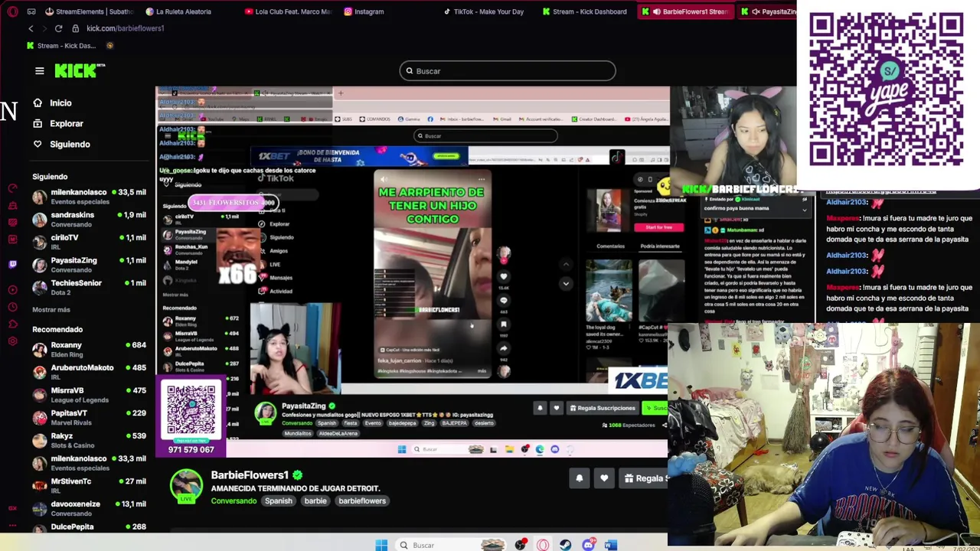Select the Spanish tag under BarbieFlowers1
Image resolution: width=980 pixels, height=551 pixels.
tap(279, 501)
